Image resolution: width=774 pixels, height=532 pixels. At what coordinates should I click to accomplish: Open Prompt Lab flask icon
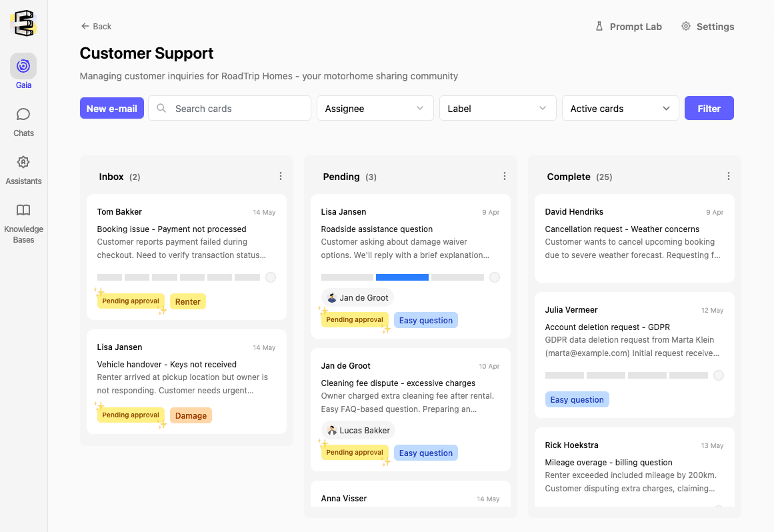pos(599,27)
